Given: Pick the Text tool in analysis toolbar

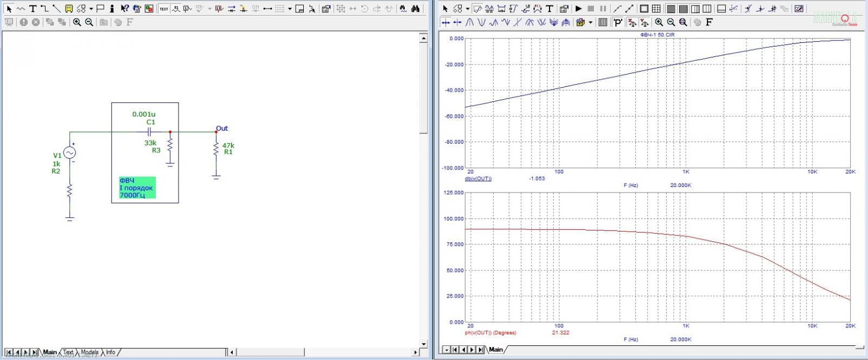Looking at the screenshot, I should (550, 9).
